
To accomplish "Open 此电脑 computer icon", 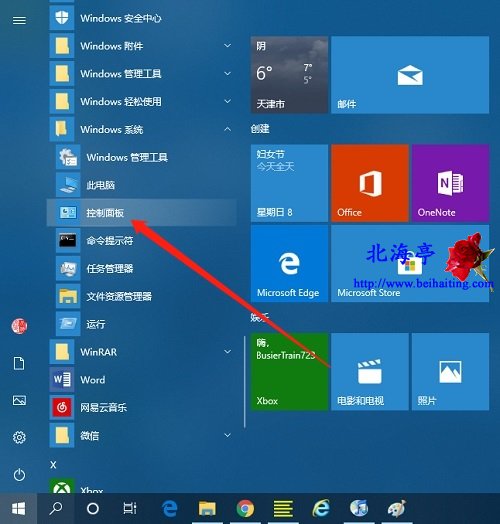I will (x=68, y=185).
